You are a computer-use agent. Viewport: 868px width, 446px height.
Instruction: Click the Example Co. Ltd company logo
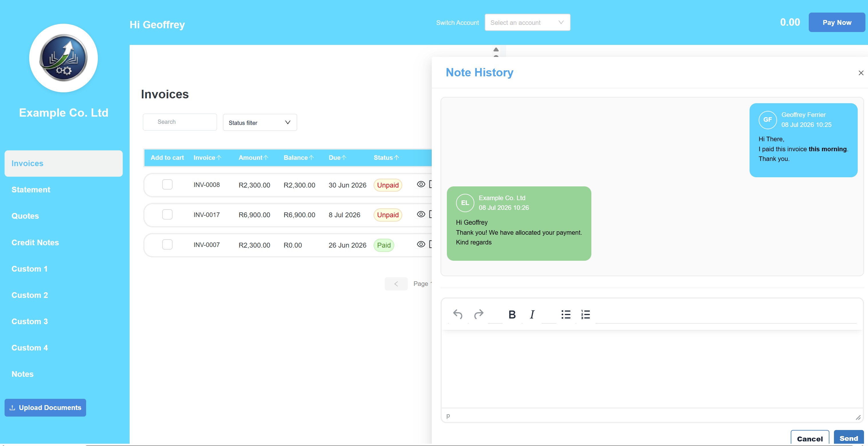tap(63, 58)
